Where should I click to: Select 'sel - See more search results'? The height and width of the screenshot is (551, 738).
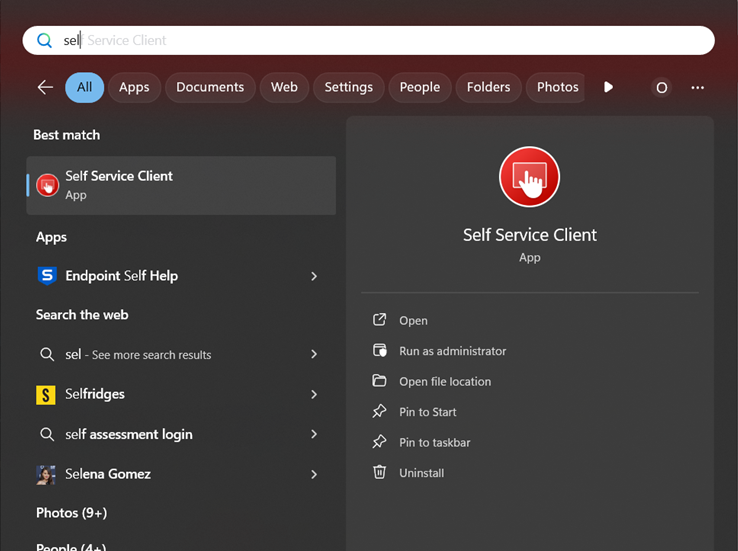click(181, 354)
